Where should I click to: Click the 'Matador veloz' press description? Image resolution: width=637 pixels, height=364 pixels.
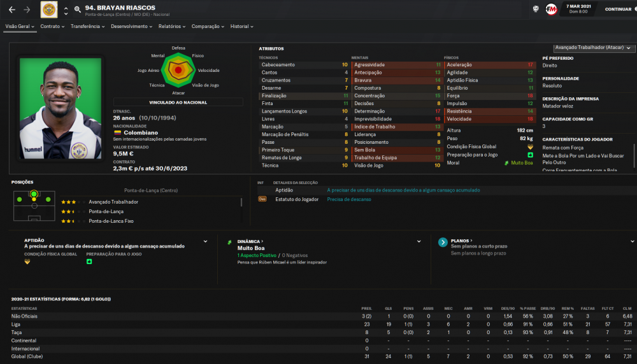(558, 106)
